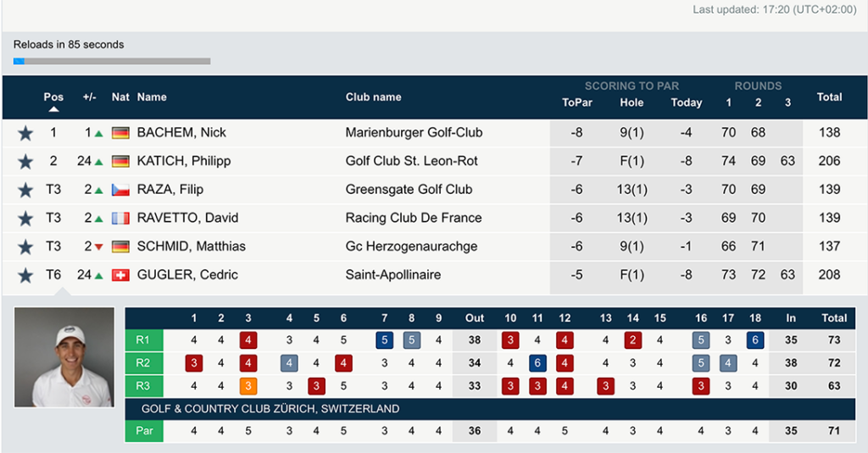868x453 pixels.
Task: Open player name KATICH, Philipp
Action: click(184, 161)
